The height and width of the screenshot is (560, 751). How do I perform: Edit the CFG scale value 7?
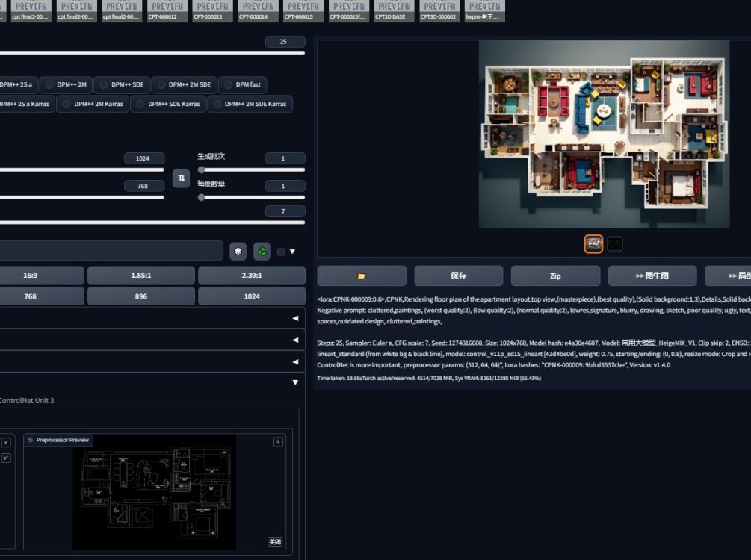click(285, 211)
